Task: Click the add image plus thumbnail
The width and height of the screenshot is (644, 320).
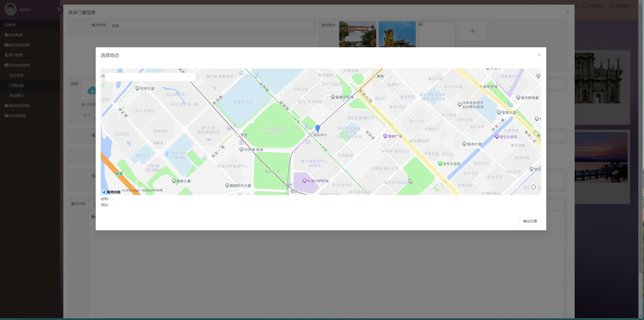Action: coord(472,31)
